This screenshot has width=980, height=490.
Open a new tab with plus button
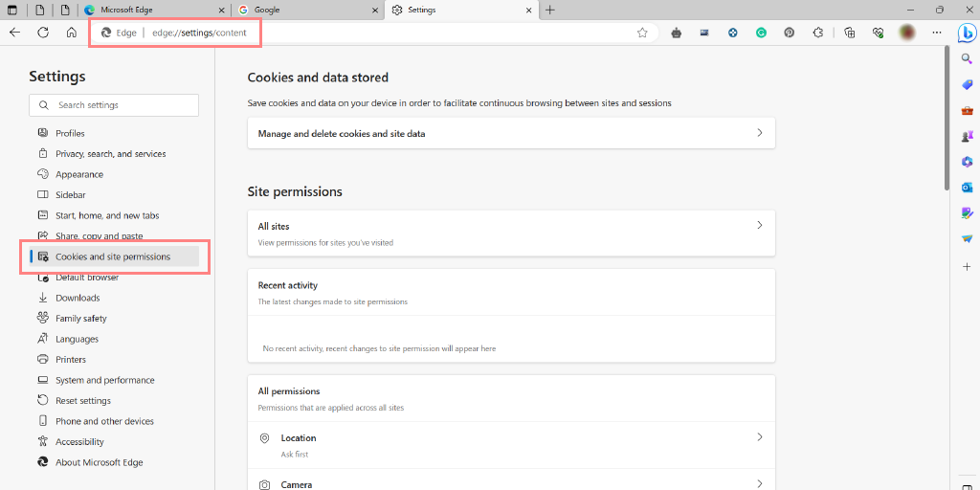tap(550, 10)
